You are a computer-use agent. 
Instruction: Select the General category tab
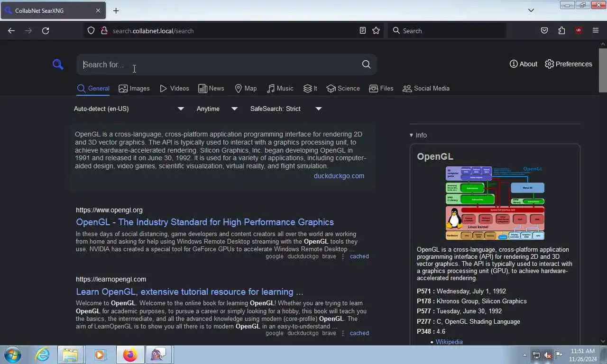[93, 89]
